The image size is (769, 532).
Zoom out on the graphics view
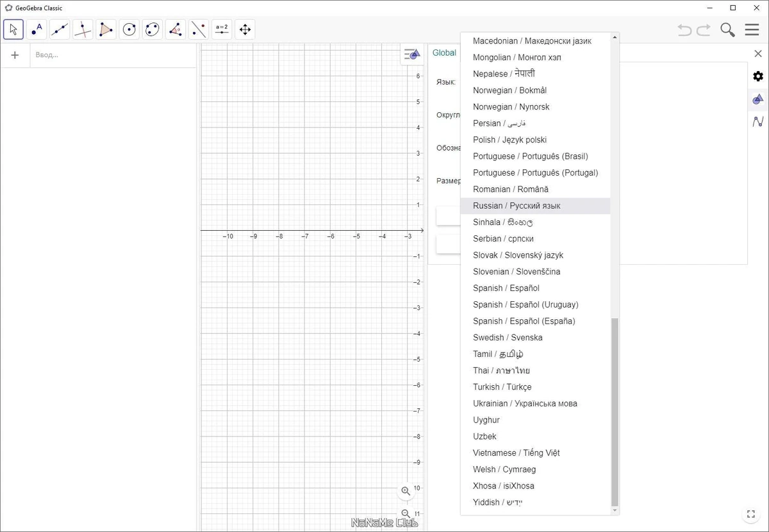point(406,513)
